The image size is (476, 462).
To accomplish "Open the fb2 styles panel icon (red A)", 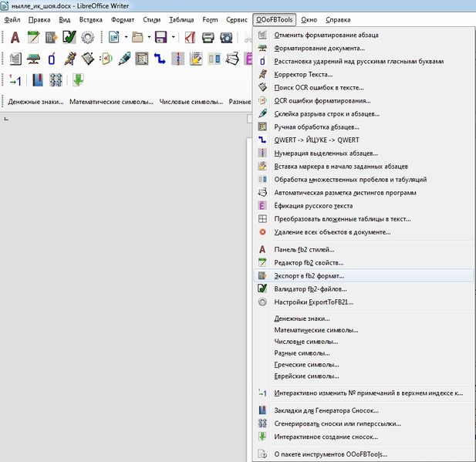I will pos(15,38).
